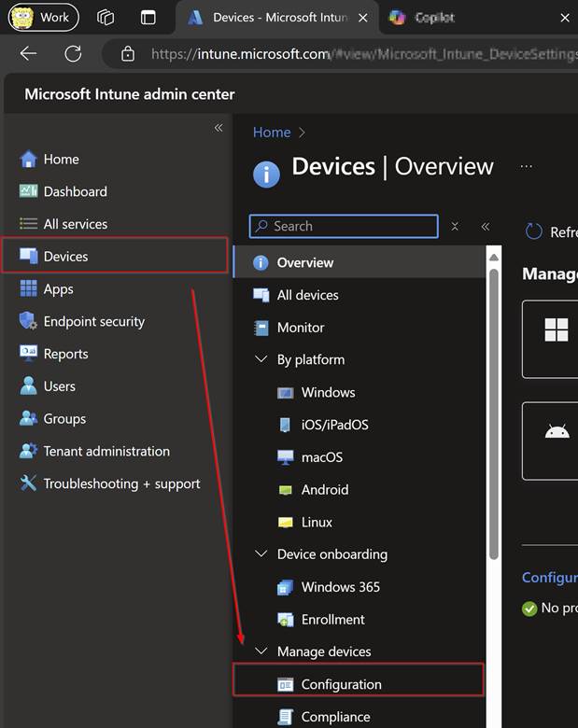Switch to the Copilot browser tab
Image resolution: width=578 pixels, height=728 pixels.
(433, 18)
